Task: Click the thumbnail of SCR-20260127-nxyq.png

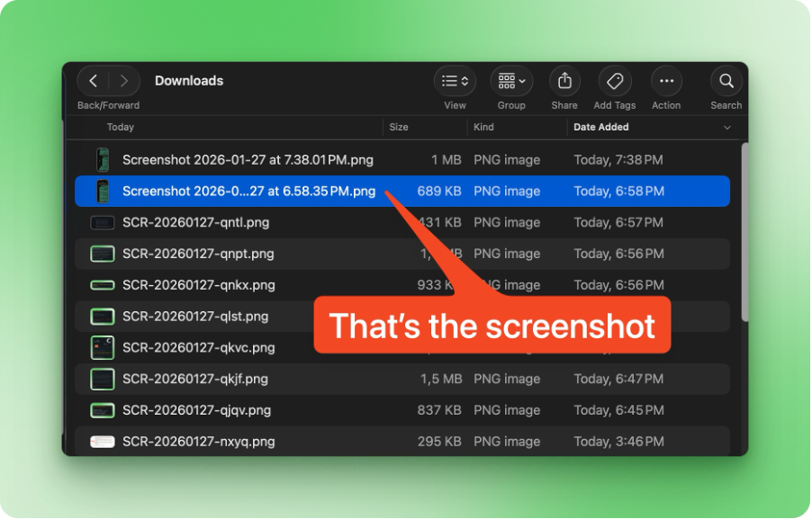Action: (x=102, y=442)
